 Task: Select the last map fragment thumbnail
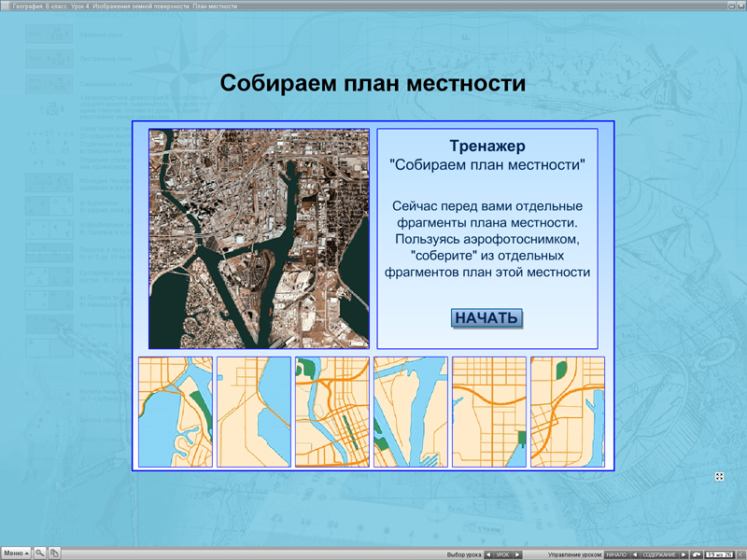(568, 412)
